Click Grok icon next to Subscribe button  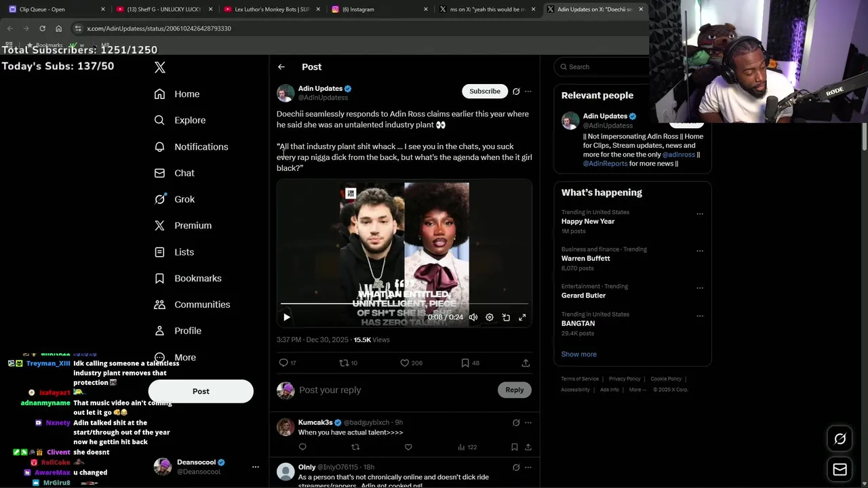coord(516,91)
